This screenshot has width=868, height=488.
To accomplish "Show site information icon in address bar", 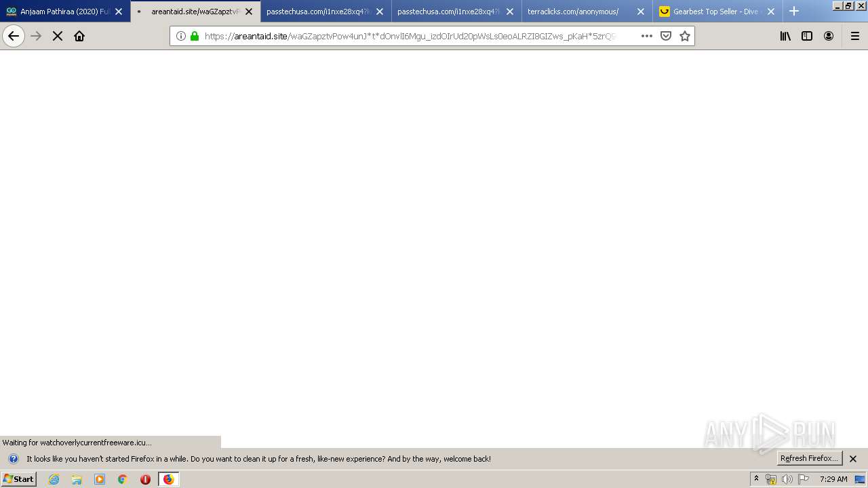I will click(181, 36).
